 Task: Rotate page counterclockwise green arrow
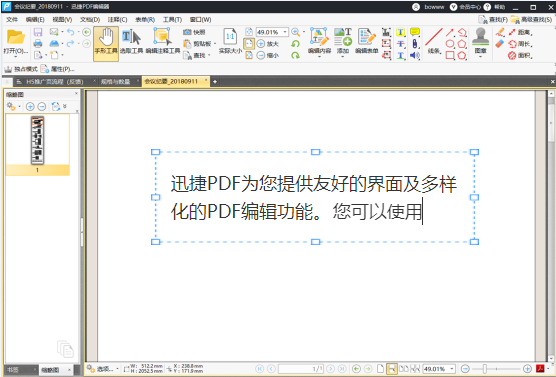click(x=295, y=44)
